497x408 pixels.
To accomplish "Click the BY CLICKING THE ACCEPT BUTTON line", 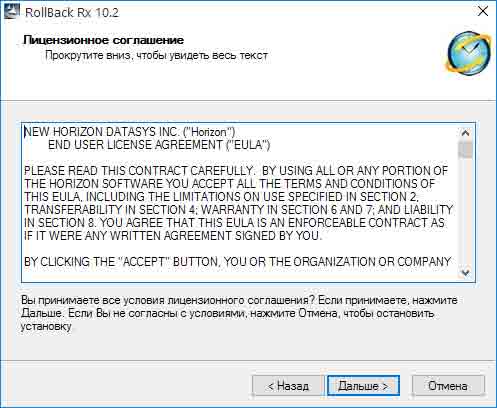I will (x=238, y=262).
